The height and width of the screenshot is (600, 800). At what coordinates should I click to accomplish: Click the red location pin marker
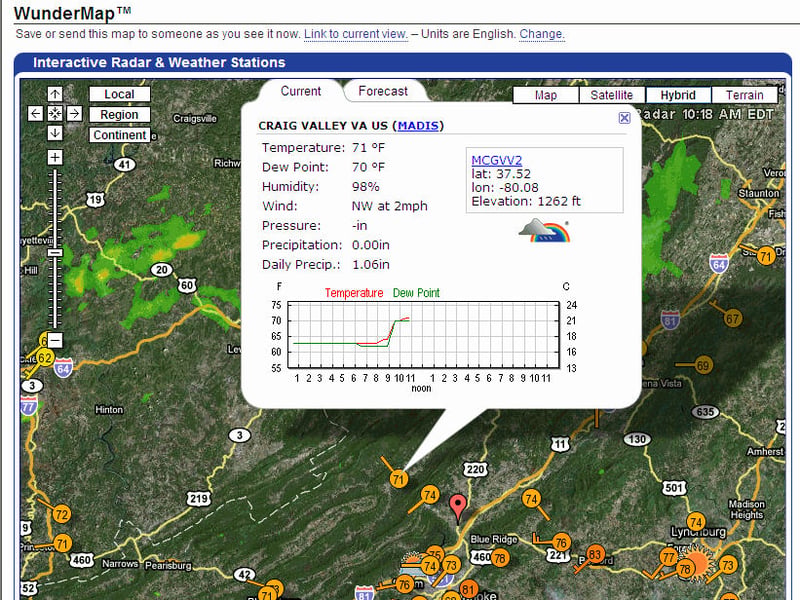(x=458, y=508)
